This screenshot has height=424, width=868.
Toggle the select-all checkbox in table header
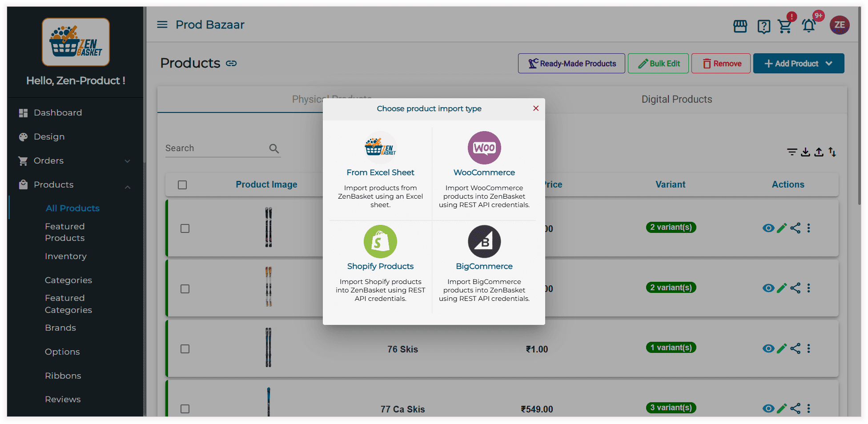pyautogui.click(x=182, y=185)
